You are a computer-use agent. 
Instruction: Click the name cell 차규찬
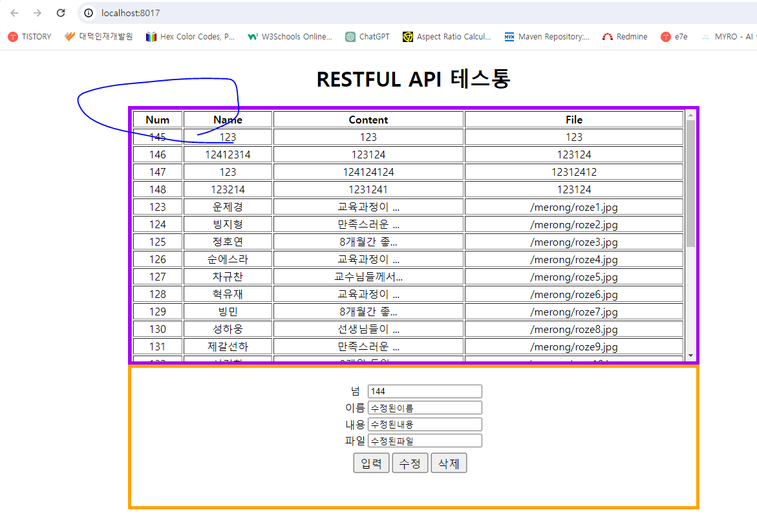(228, 277)
